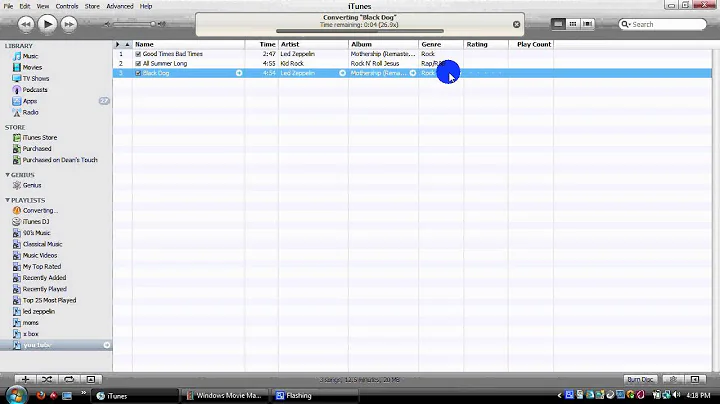This screenshot has width=720, height=404.
Task: Open the Store menu
Action: click(92, 6)
